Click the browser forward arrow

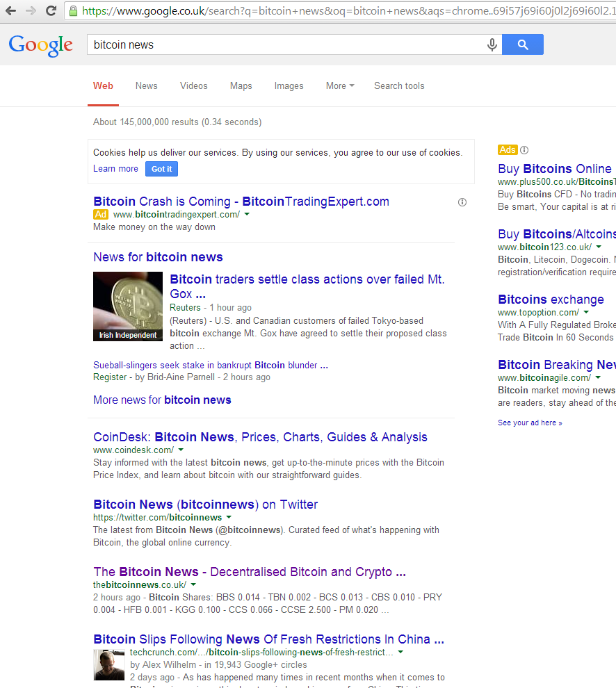click(31, 10)
